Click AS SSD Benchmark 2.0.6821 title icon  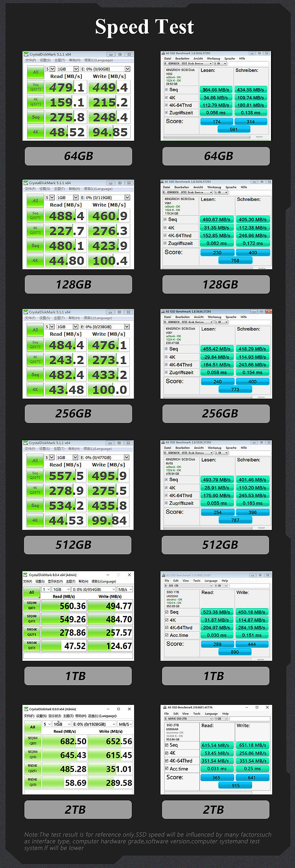click(x=164, y=707)
